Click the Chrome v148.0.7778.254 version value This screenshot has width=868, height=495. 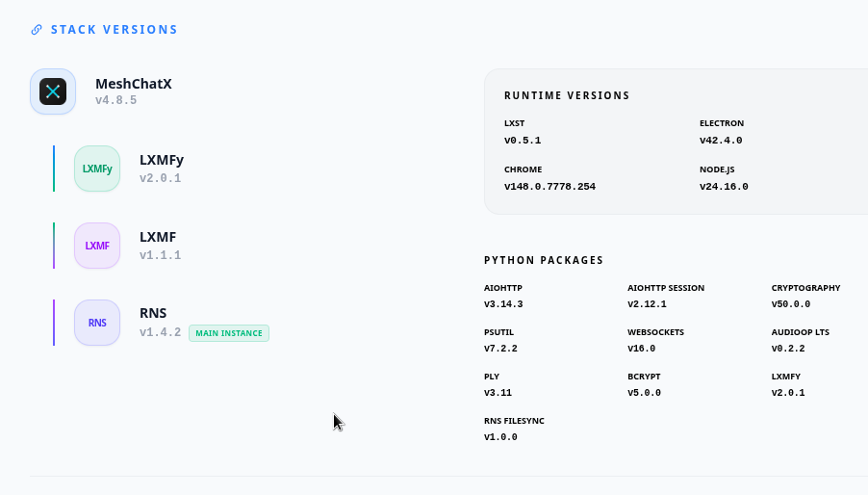click(549, 186)
